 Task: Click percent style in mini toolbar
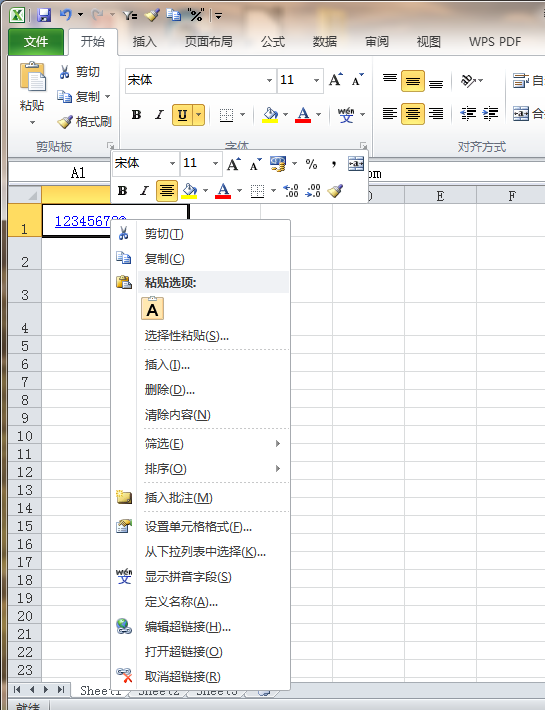[311, 164]
